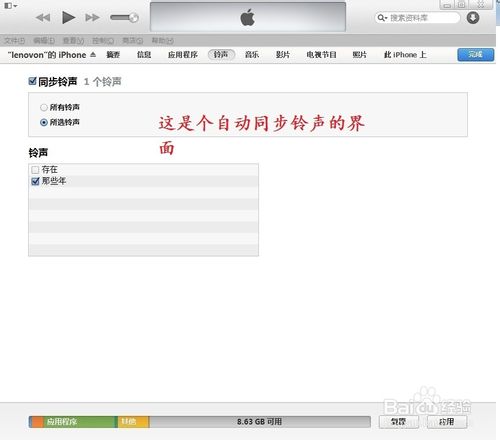
Task: Eject the "lenovon" iPhone via eject icon
Action: pyautogui.click(x=93, y=54)
